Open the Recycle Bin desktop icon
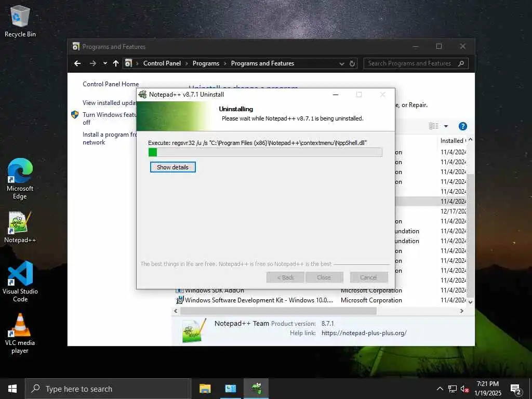This screenshot has width=532, height=399. [20, 21]
